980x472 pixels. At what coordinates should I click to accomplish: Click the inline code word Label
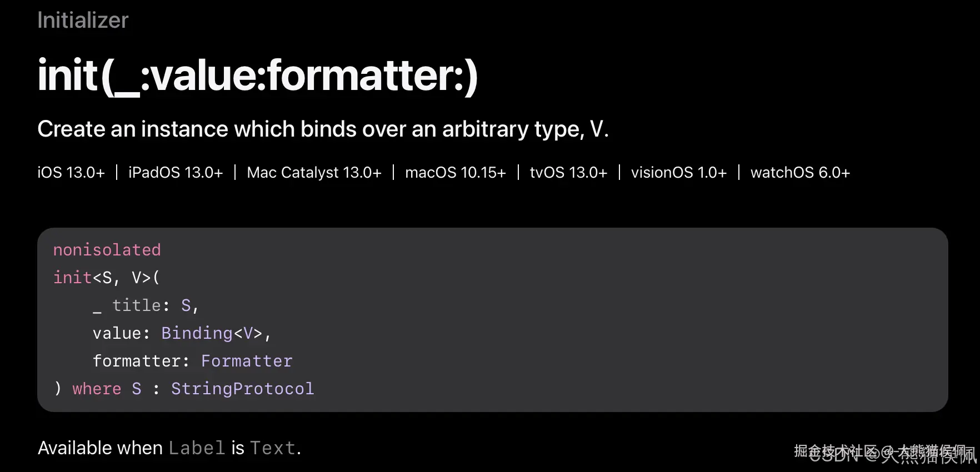click(197, 448)
